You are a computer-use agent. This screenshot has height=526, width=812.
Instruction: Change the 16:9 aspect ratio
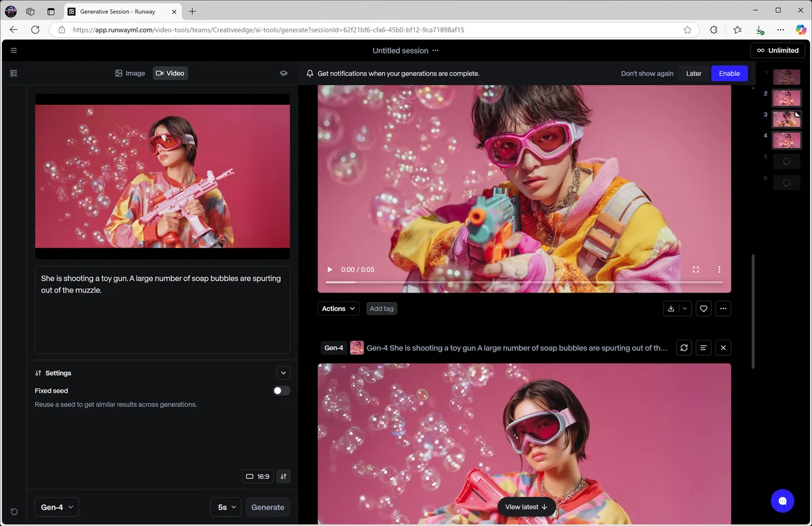pyautogui.click(x=257, y=477)
